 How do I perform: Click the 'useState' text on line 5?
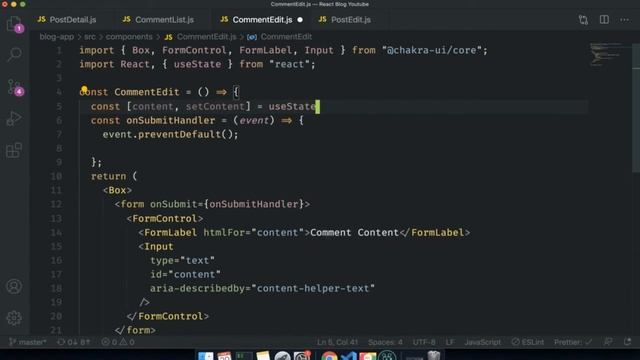pyautogui.click(x=292, y=107)
